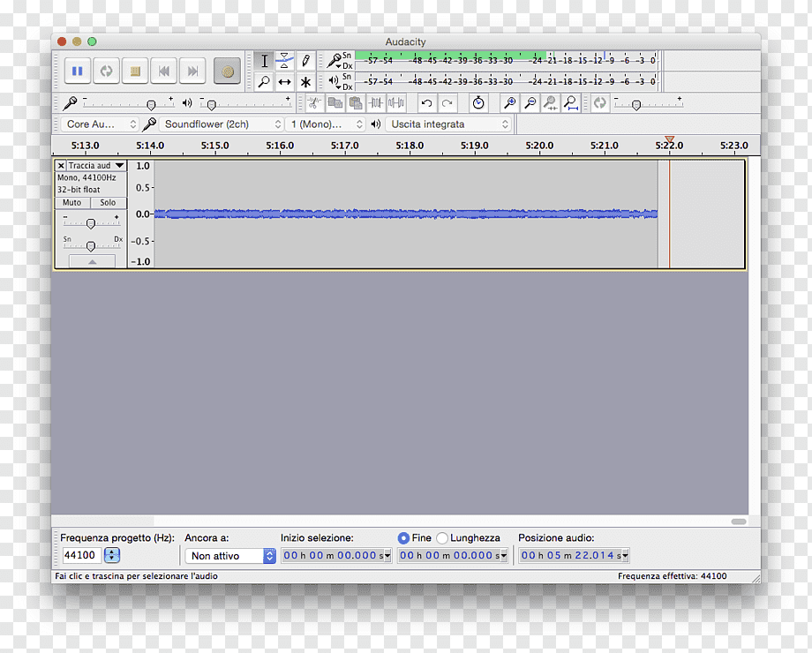Viewport: 812px width, 653px height.
Task: Select the Zoom magnifier tool
Action: click(x=264, y=82)
